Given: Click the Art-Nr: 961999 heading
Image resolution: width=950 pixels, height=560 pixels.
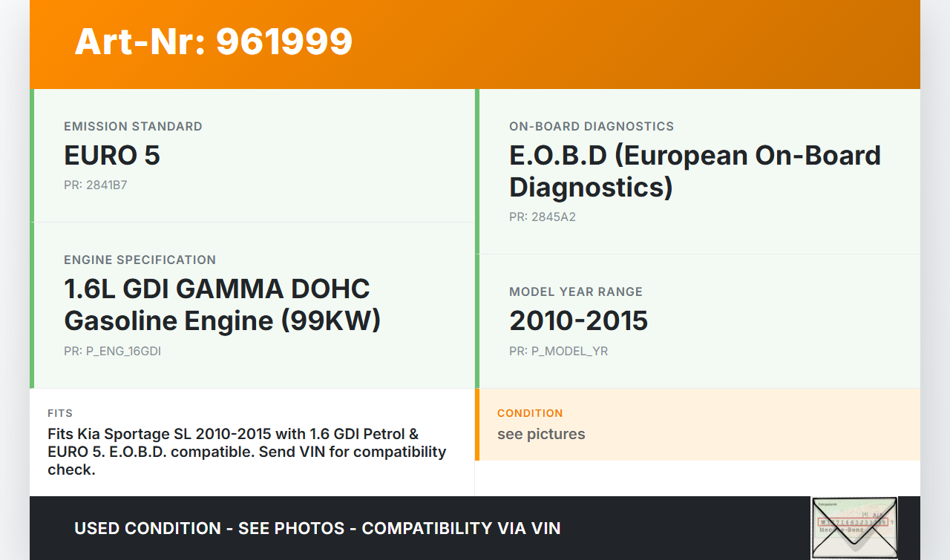Looking at the screenshot, I should pos(213,42).
